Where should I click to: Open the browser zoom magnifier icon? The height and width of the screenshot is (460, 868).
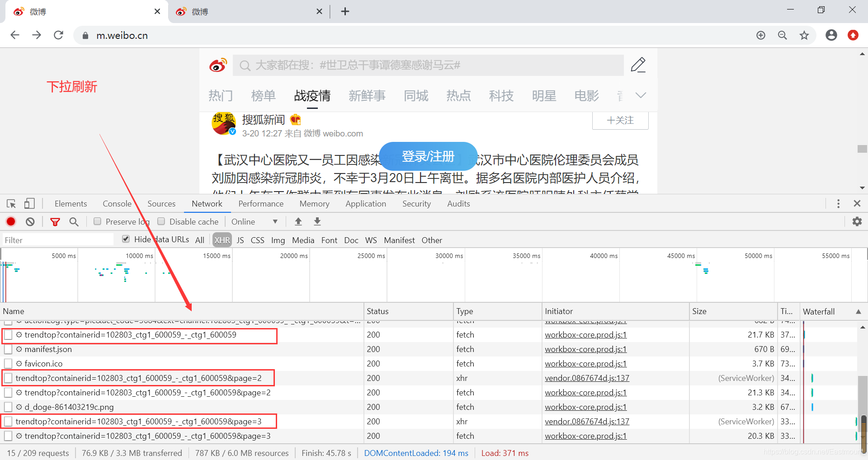(782, 35)
